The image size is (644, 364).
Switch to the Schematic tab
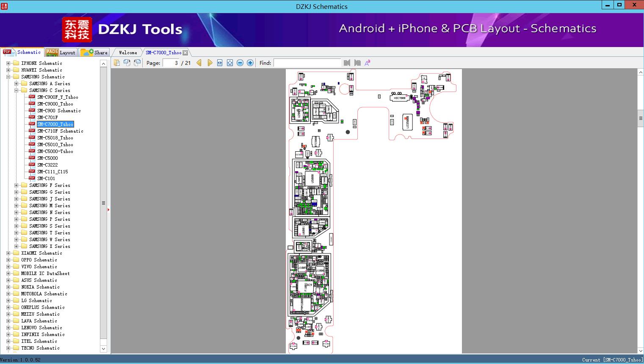22,52
